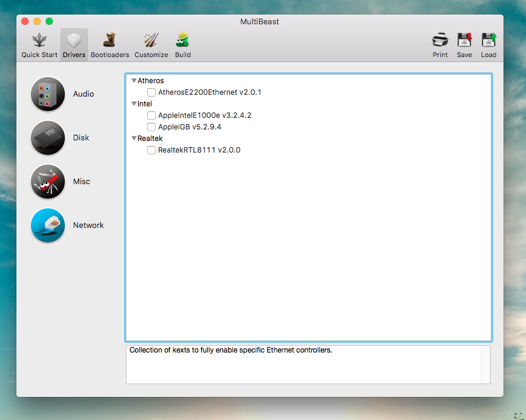526x420 pixels.
Task: Click the AtherosE2200Ethernet v2.0.1 row text
Action: point(210,92)
